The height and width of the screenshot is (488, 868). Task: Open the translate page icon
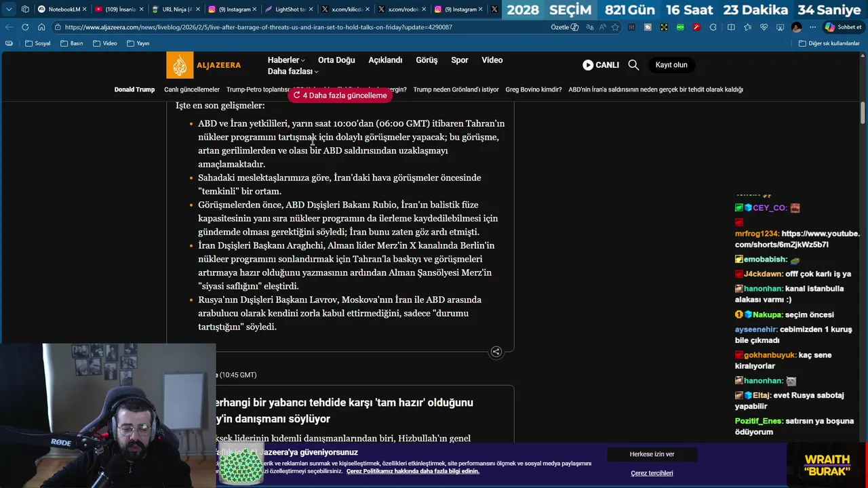tap(590, 27)
